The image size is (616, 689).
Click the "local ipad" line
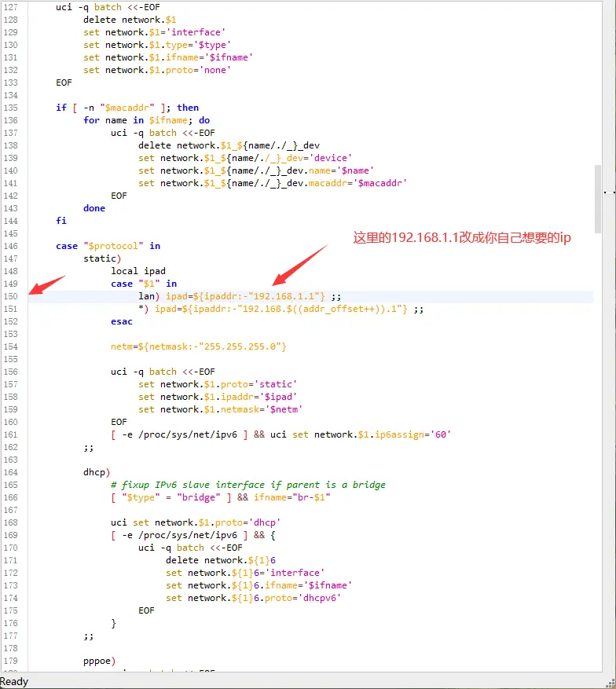tap(138, 272)
